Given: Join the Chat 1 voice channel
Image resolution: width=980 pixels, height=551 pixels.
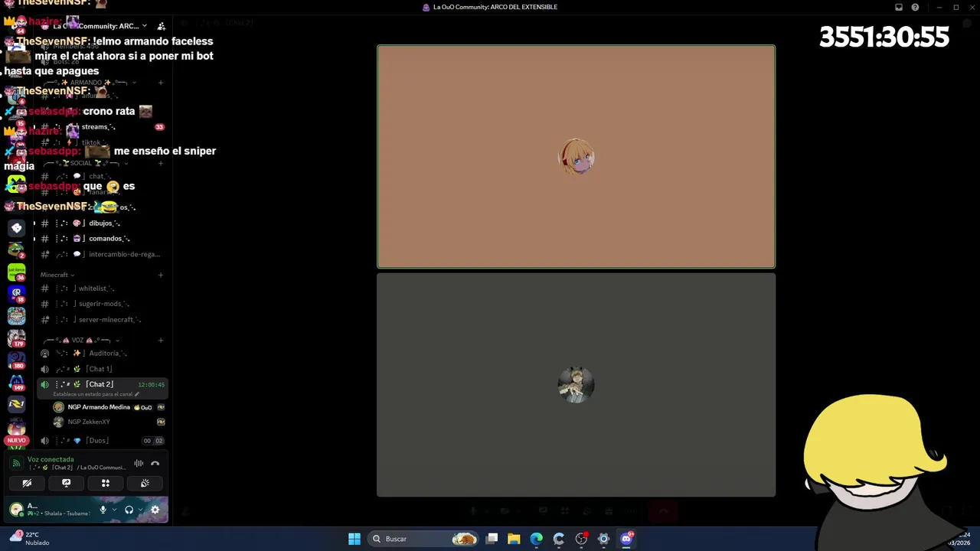Looking at the screenshot, I should coord(102,369).
